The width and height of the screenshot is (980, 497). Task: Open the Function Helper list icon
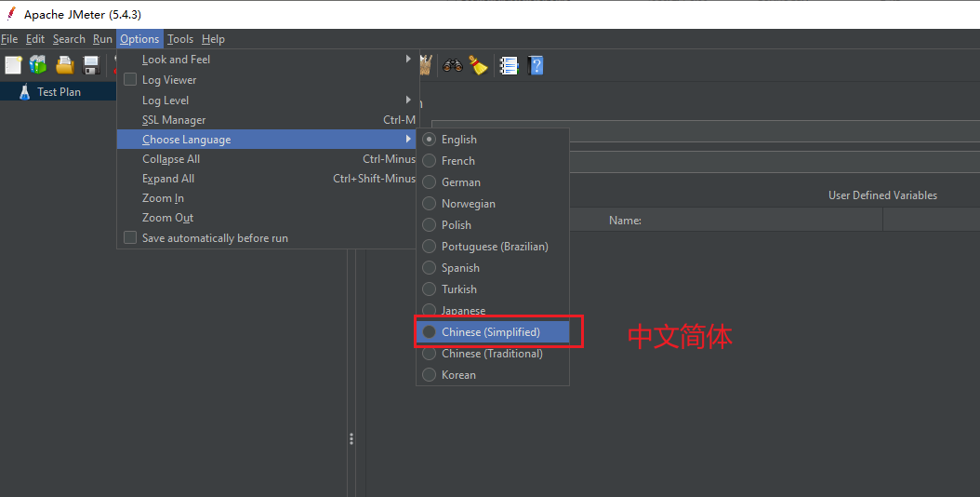(x=509, y=65)
